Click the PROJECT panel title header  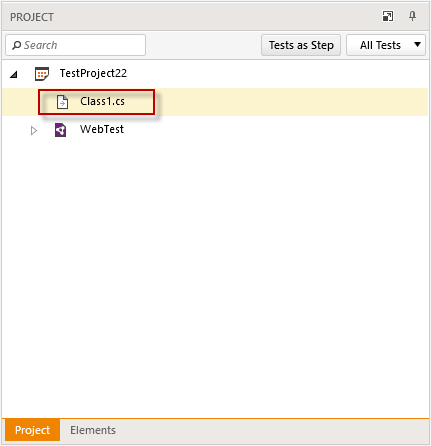coord(32,17)
